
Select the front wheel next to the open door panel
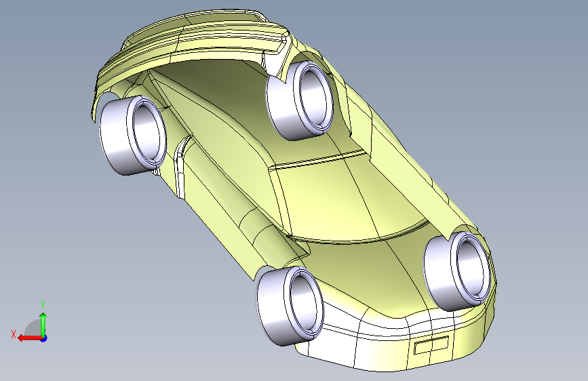point(290,306)
